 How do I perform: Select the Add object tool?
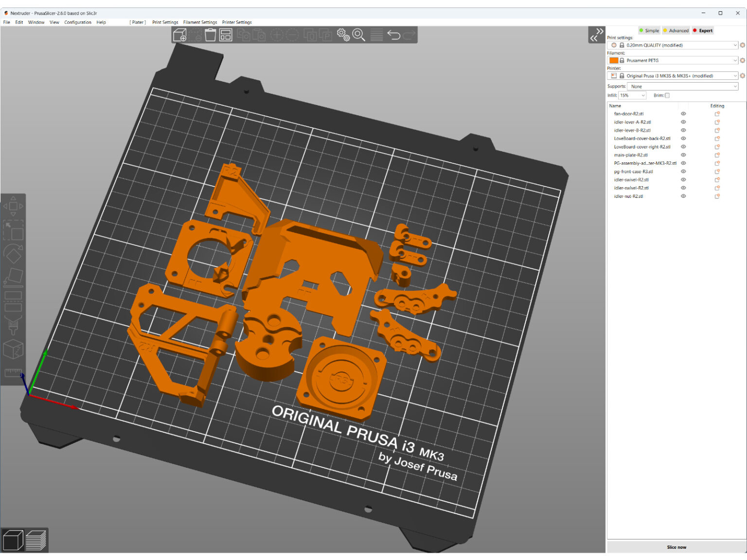click(x=180, y=35)
